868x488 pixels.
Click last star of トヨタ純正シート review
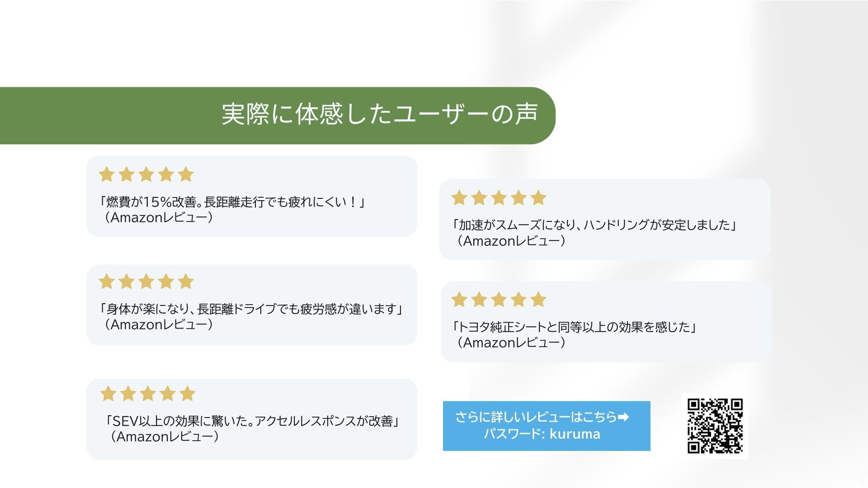538,300
